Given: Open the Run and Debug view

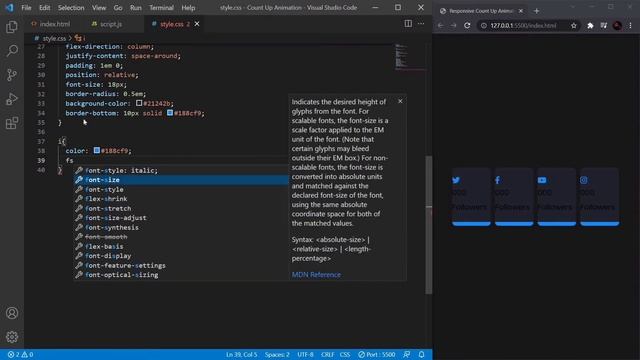Looking at the screenshot, I should (x=12, y=99).
